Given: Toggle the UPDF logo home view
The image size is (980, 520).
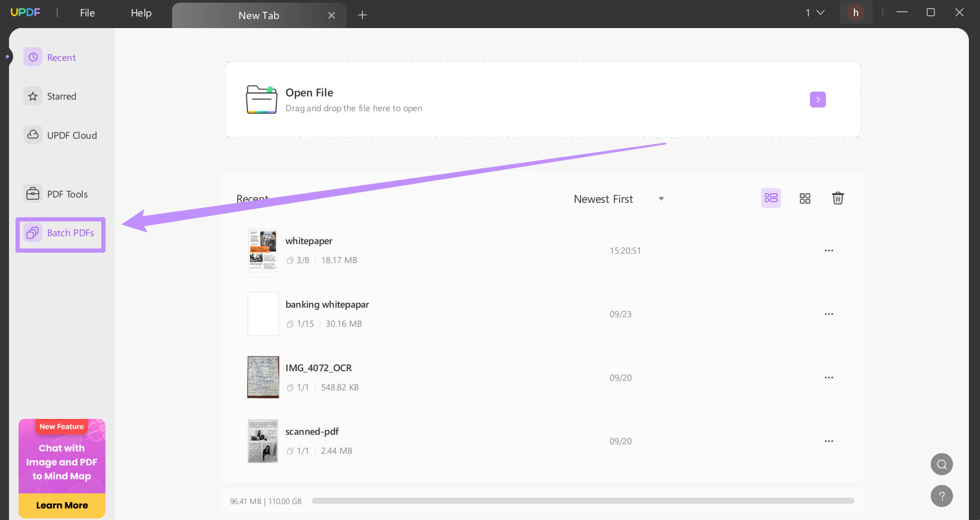Looking at the screenshot, I should click(26, 12).
